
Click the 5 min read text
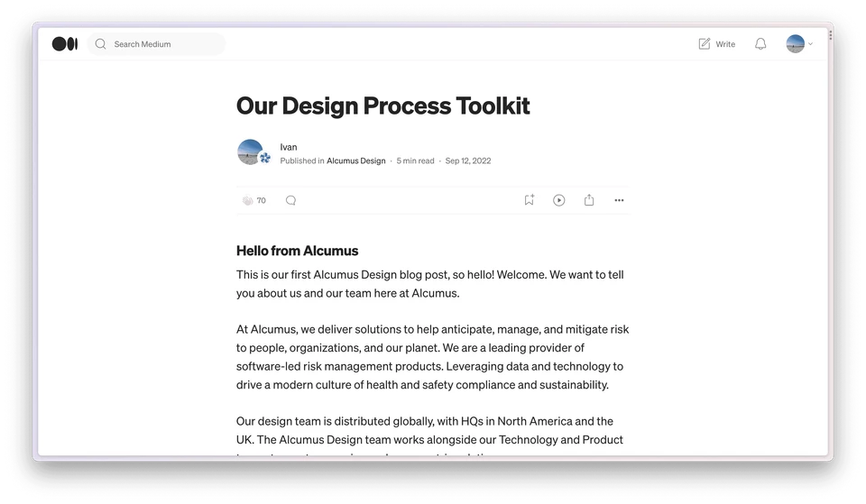(x=415, y=160)
